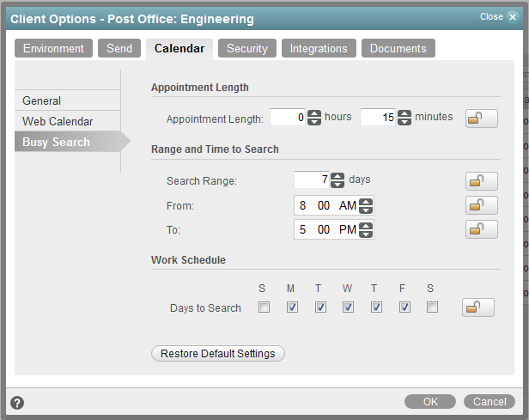Click the From time input field
529x420 pixels.
point(326,206)
